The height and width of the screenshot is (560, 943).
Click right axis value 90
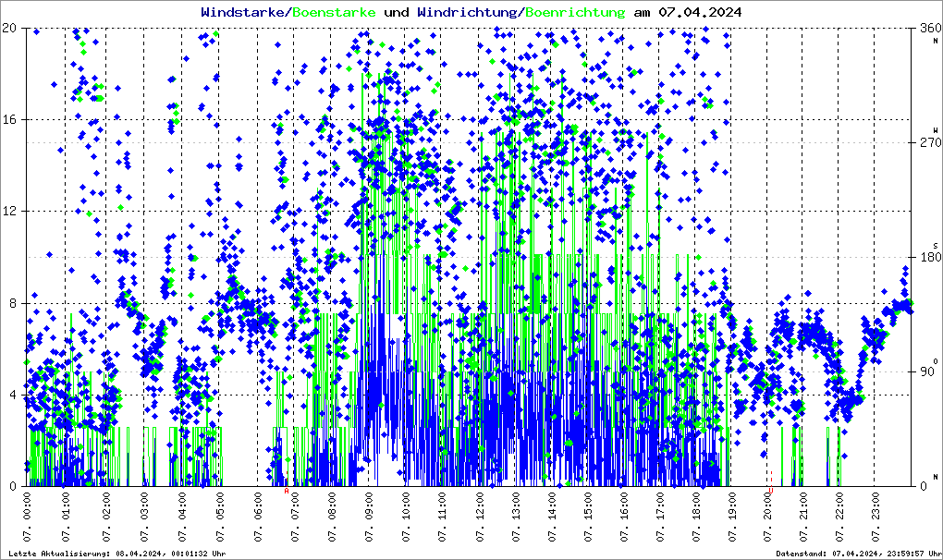(x=926, y=371)
